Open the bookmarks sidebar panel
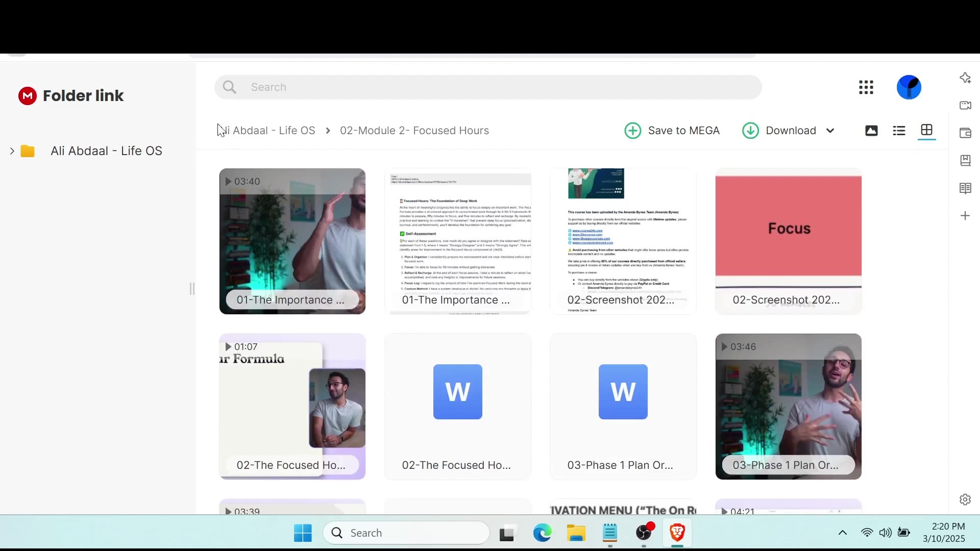The width and height of the screenshot is (980, 551). tap(966, 160)
